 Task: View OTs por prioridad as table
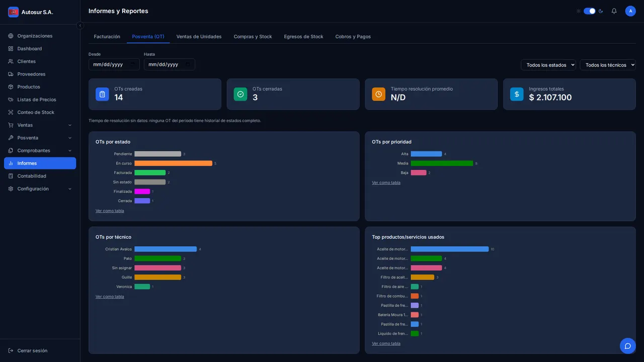386,183
